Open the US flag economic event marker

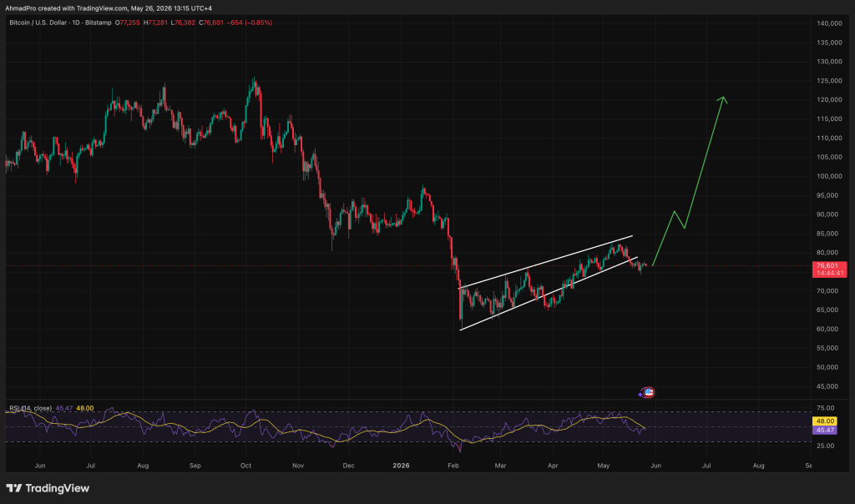pos(648,392)
